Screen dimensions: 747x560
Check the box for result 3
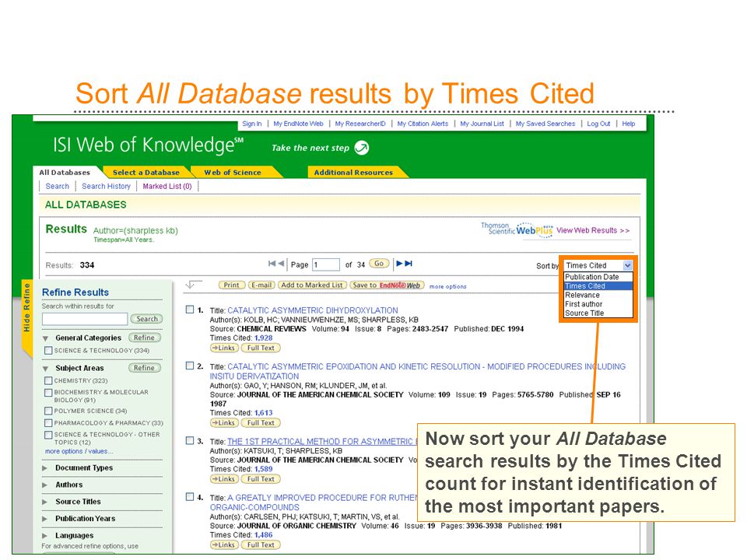(x=190, y=440)
